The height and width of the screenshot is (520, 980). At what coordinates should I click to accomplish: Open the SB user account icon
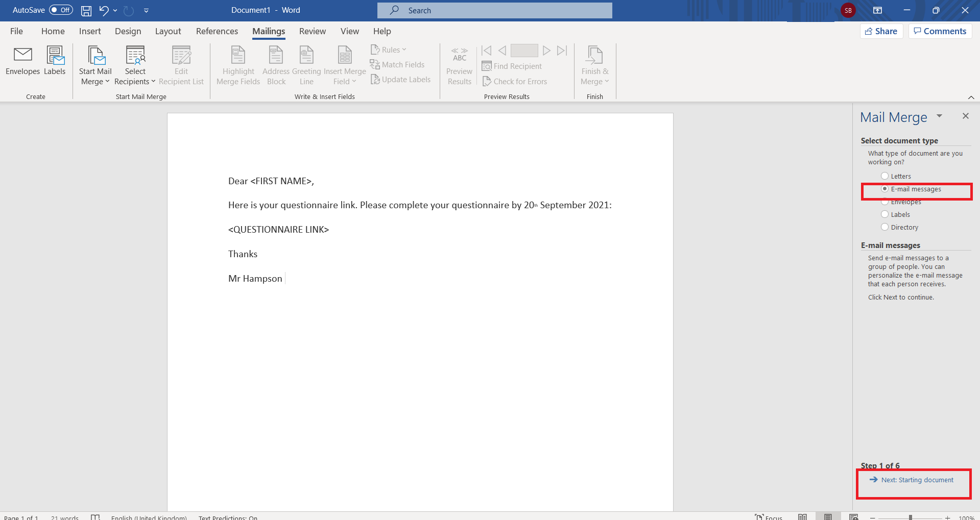click(848, 10)
